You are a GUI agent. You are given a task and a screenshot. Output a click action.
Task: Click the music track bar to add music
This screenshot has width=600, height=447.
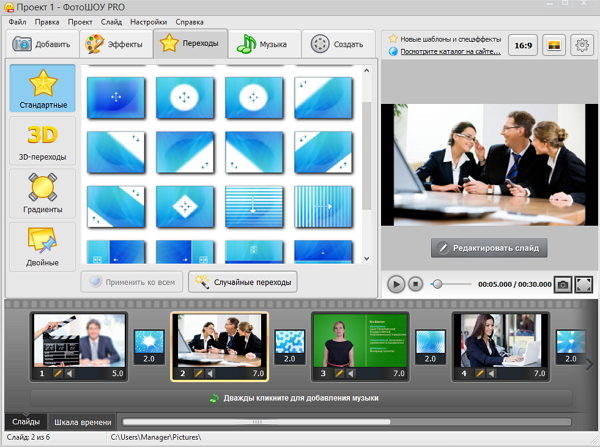301,398
